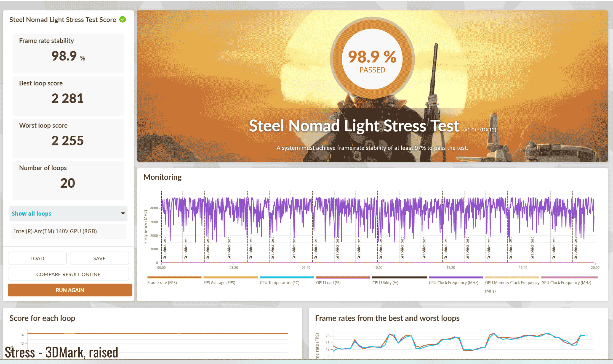The width and height of the screenshot is (613, 364).
Task: Show GPU Clock Frequency (MHz) legend series
Action: (566, 282)
